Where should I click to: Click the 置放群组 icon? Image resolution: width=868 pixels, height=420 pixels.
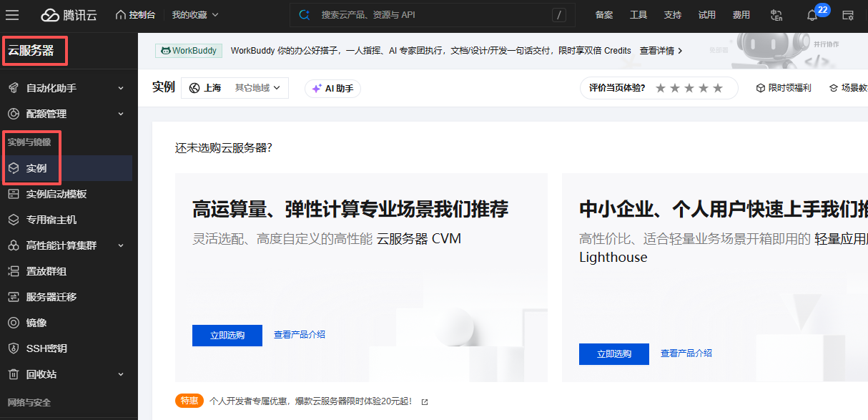pos(13,271)
